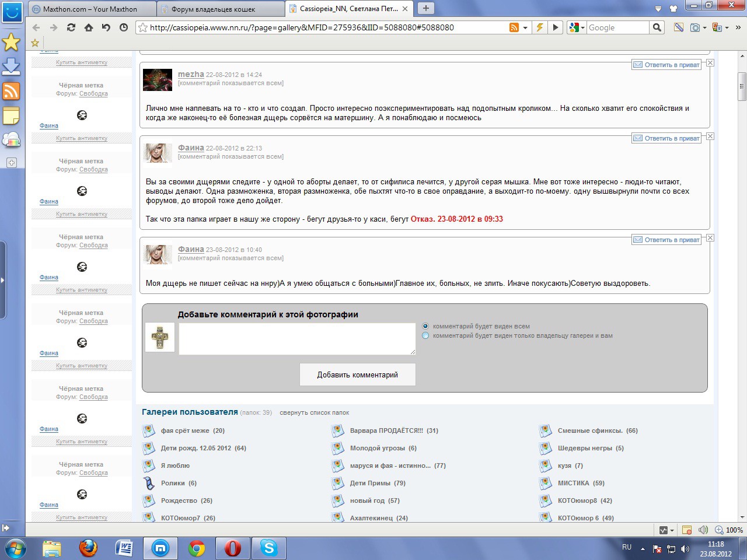747x560 pixels.
Task: Open the 100% zoom level control
Action: point(729,530)
